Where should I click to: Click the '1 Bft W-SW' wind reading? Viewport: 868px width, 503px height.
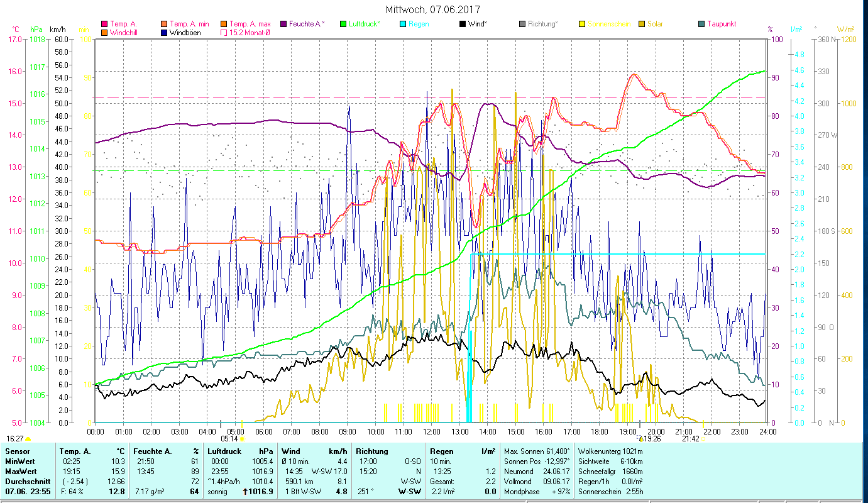tap(302, 491)
